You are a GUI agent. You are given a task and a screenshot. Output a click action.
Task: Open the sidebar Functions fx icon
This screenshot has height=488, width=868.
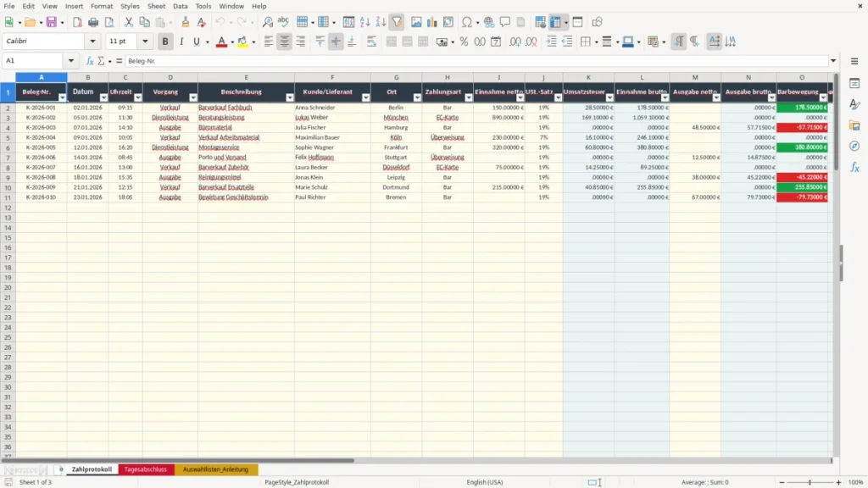click(x=854, y=167)
